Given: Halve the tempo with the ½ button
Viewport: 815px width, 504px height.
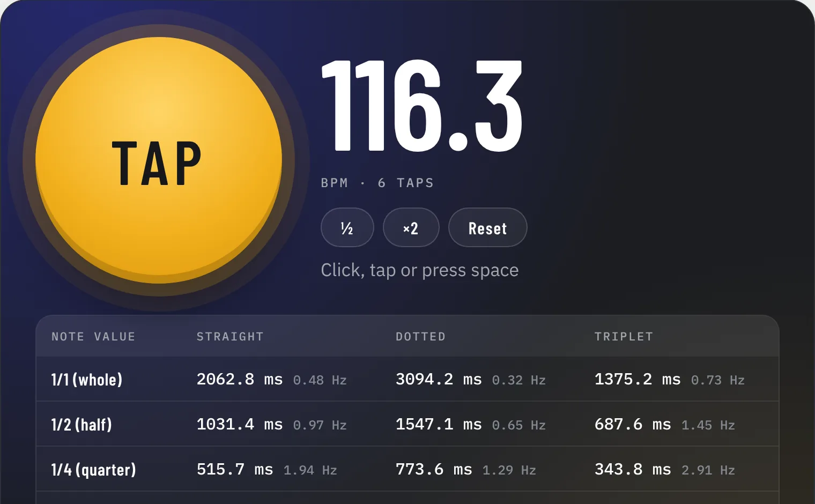Looking at the screenshot, I should pos(347,227).
